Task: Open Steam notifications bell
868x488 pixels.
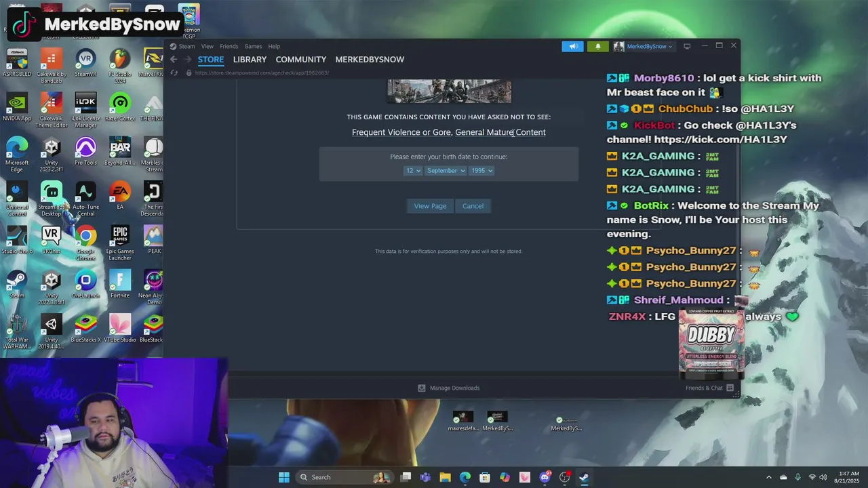Action: 597,46
